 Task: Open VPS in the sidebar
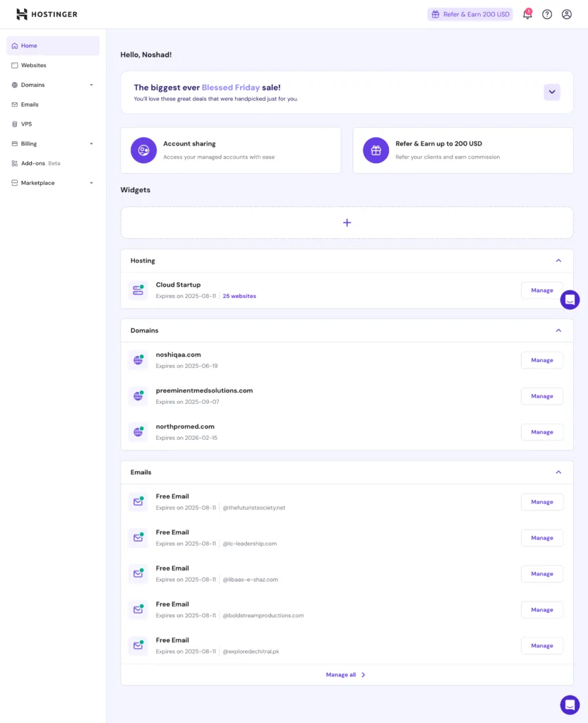pyautogui.click(x=53, y=124)
